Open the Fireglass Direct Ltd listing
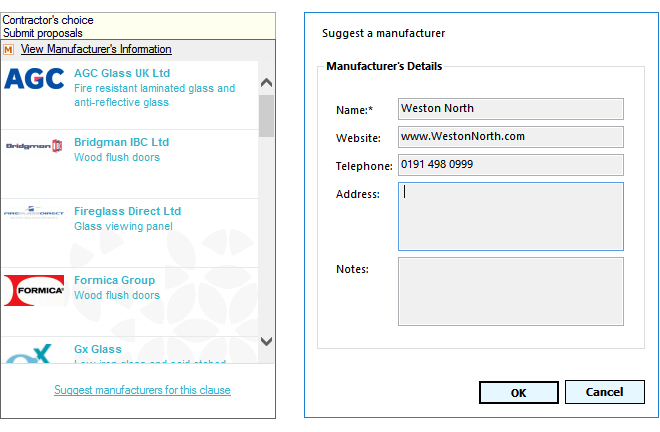 [128, 211]
